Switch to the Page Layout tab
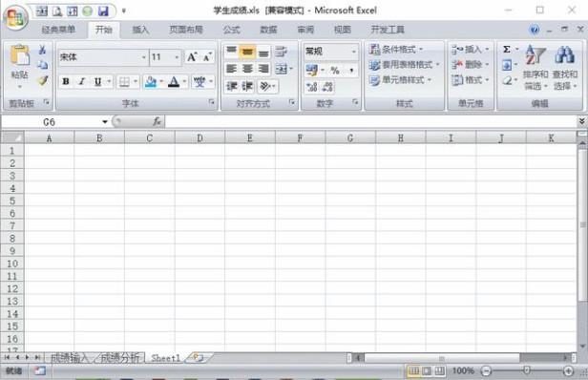 (186, 30)
